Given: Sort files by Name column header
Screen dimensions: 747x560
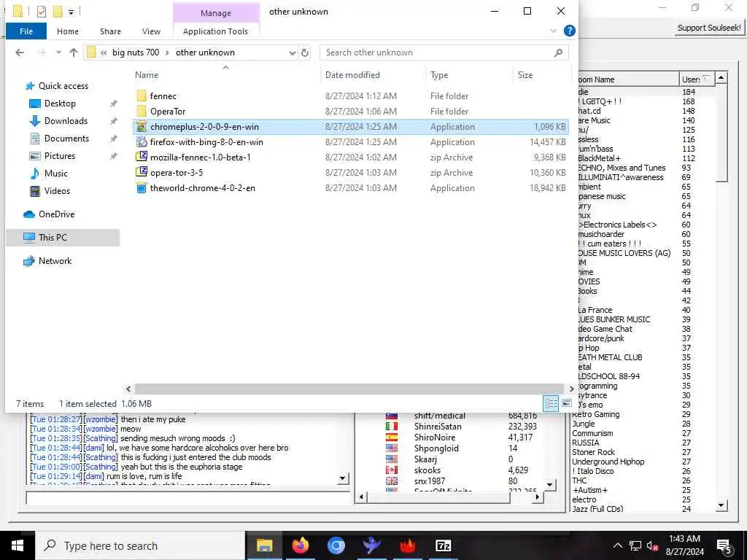Looking at the screenshot, I should pos(147,75).
